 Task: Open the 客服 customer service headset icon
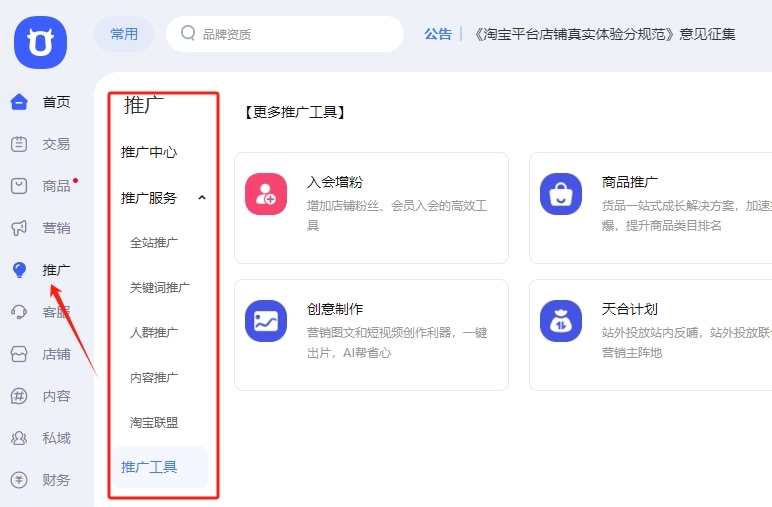click(x=19, y=312)
